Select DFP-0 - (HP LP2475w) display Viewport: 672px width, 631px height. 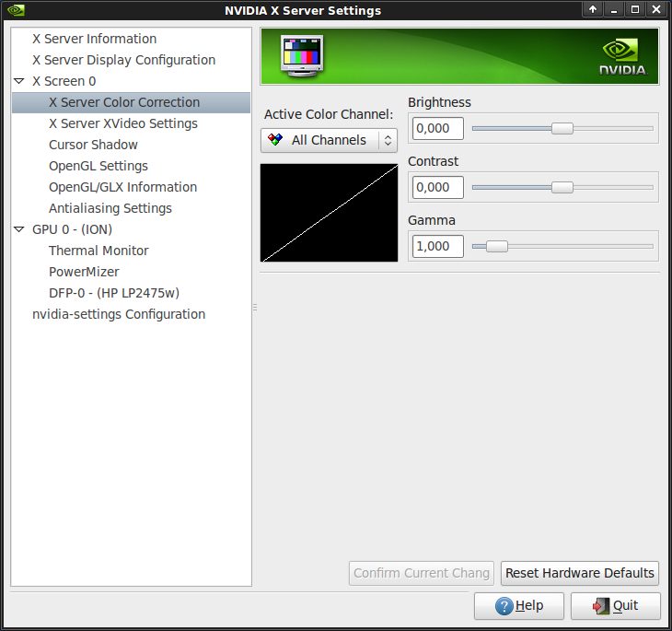114,293
